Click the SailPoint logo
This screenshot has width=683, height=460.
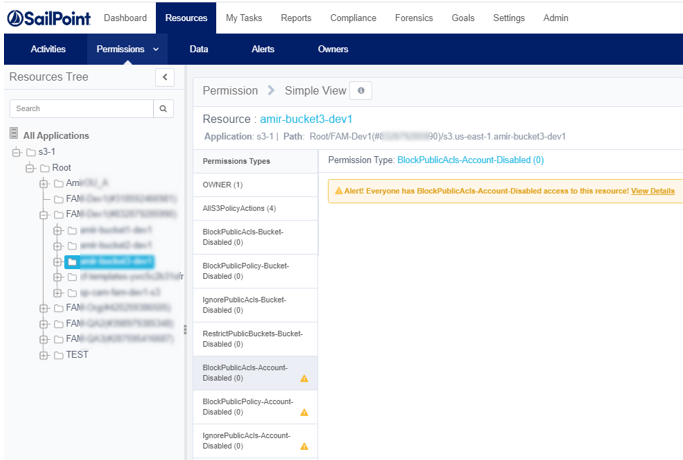pyautogui.click(x=49, y=18)
